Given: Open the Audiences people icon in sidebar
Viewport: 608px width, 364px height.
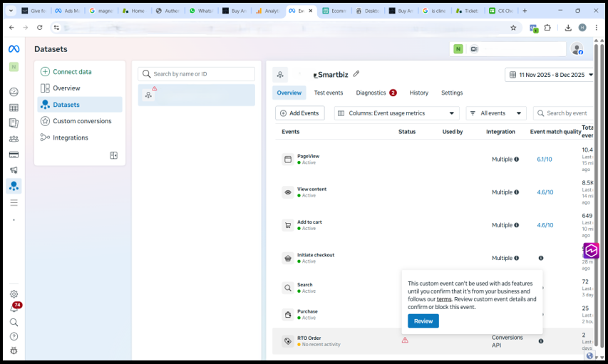Looking at the screenshot, I should click(14, 139).
